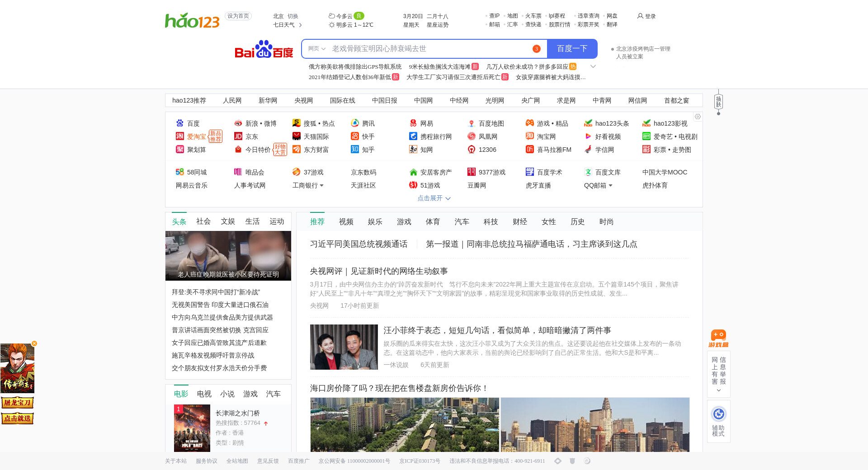The height and width of the screenshot is (470, 868).
Task: Click the 登录 user icon
Action: 640,16
